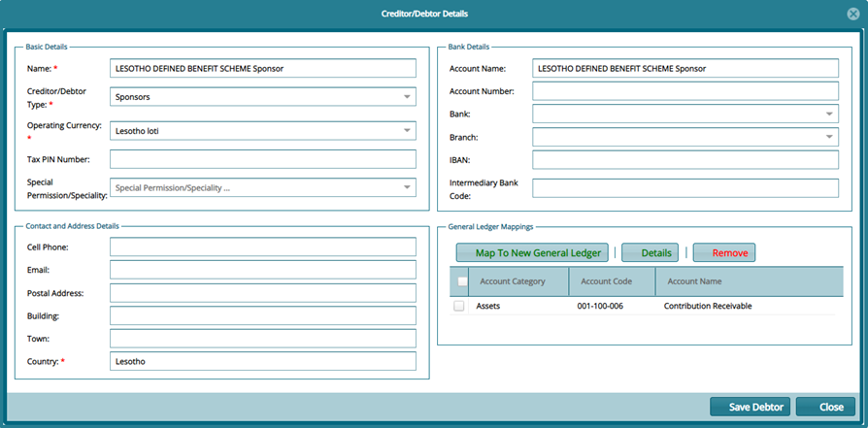Click the Cell Phone input field
868x428 pixels.
coord(263,247)
